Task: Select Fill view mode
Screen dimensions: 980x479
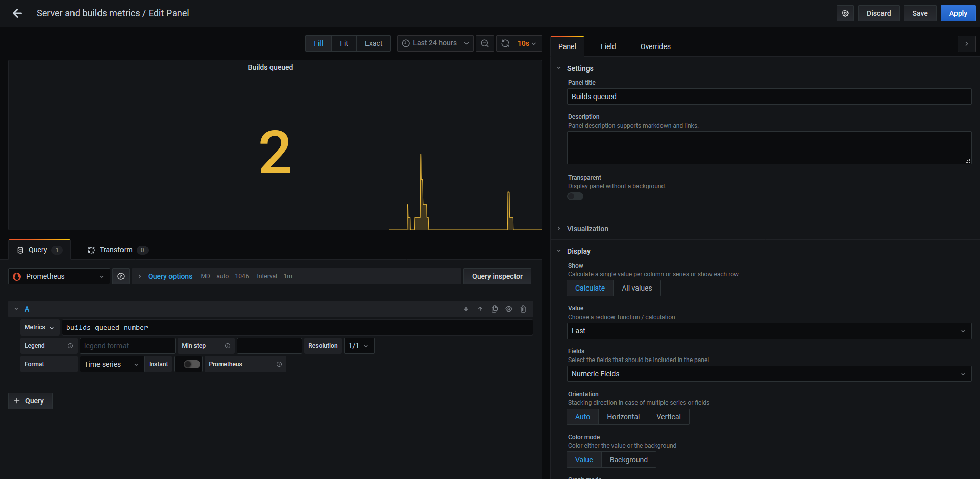Action: [318, 43]
